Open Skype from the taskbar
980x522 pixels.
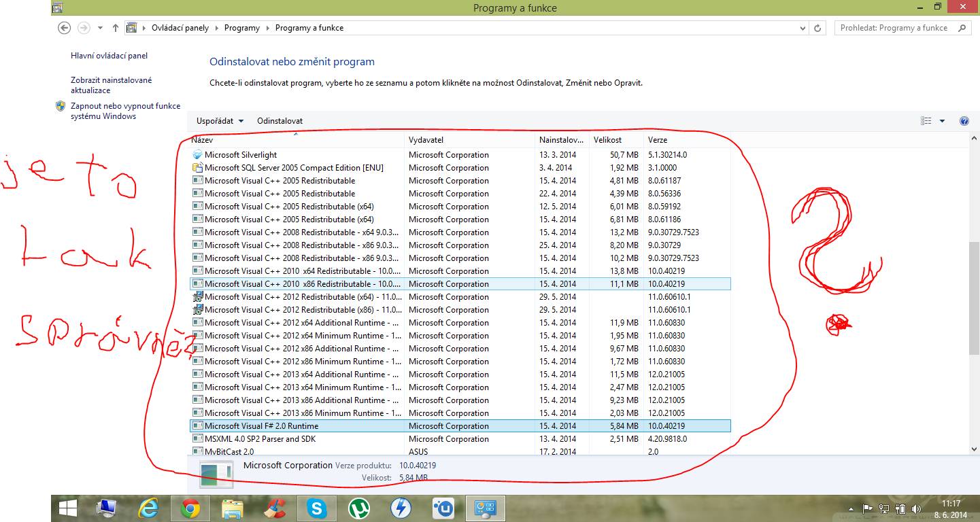pos(316,508)
